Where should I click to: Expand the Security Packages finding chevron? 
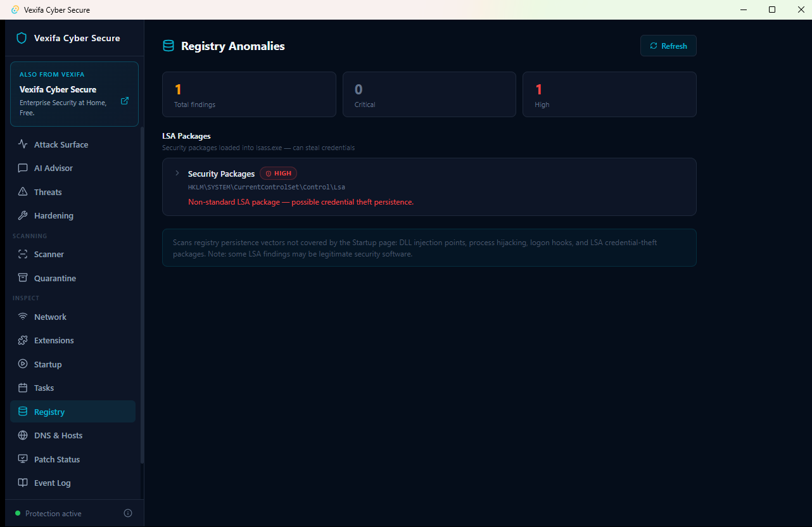[x=177, y=173]
